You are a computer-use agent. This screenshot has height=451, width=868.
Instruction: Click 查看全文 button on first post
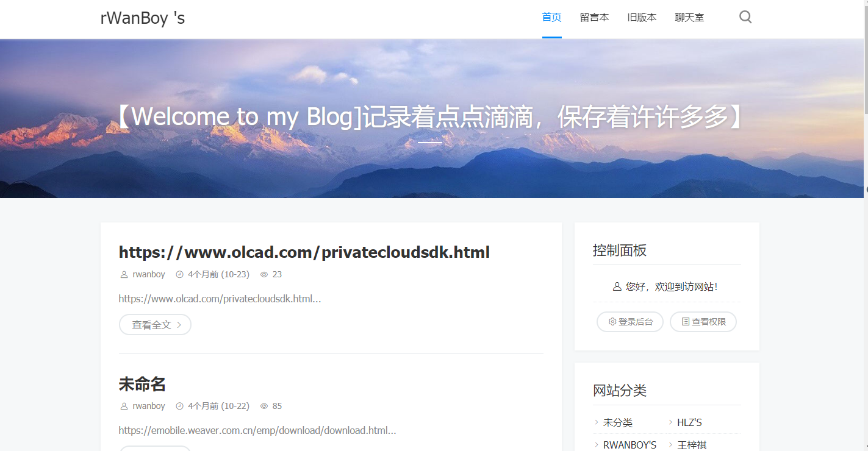tap(155, 325)
